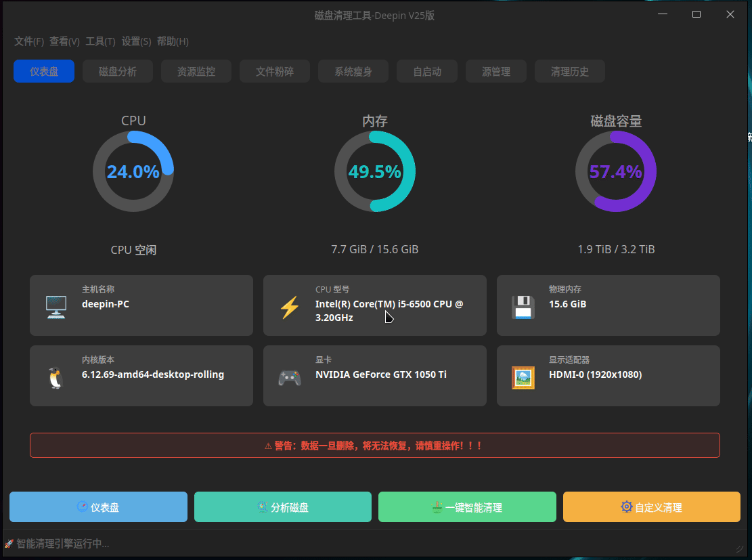Click the 磁盘容量 usage ring gauge
Image resolution: width=752 pixels, height=560 pixels.
pos(616,171)
